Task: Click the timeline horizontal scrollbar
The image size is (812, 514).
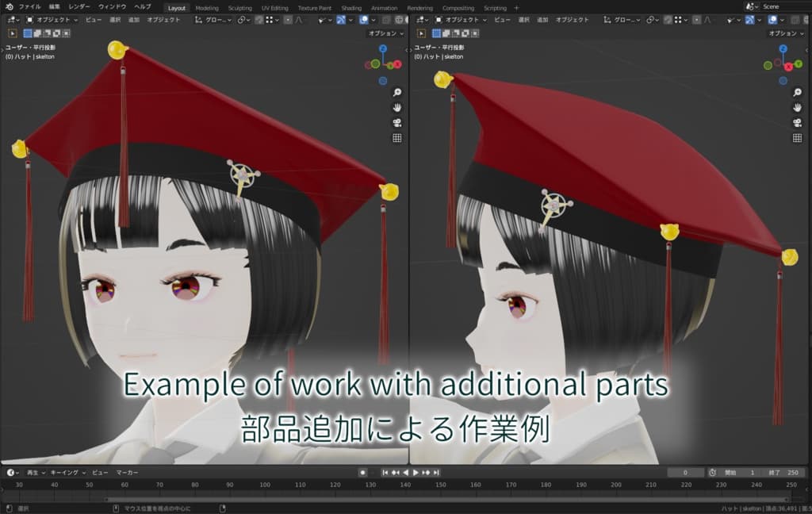Action: tap(396, 500)
